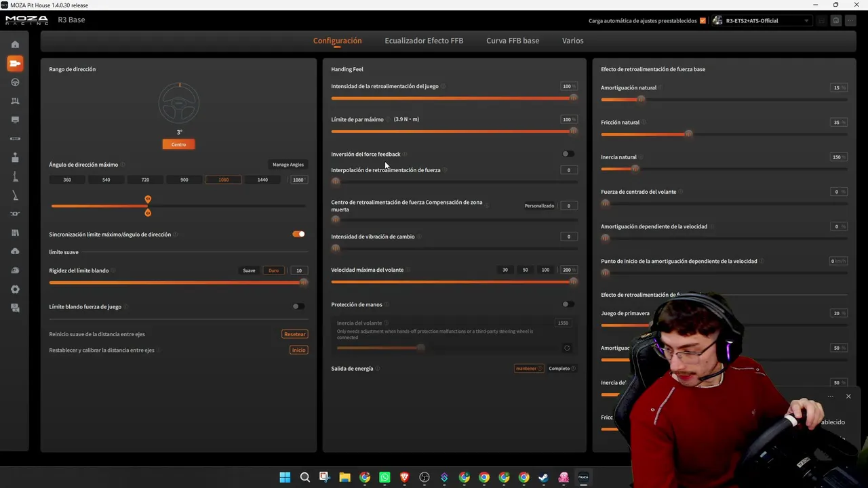Screen dimensions: 868x488
Task: Open OBS Studio from the taskbar
Action: point(425,477)
